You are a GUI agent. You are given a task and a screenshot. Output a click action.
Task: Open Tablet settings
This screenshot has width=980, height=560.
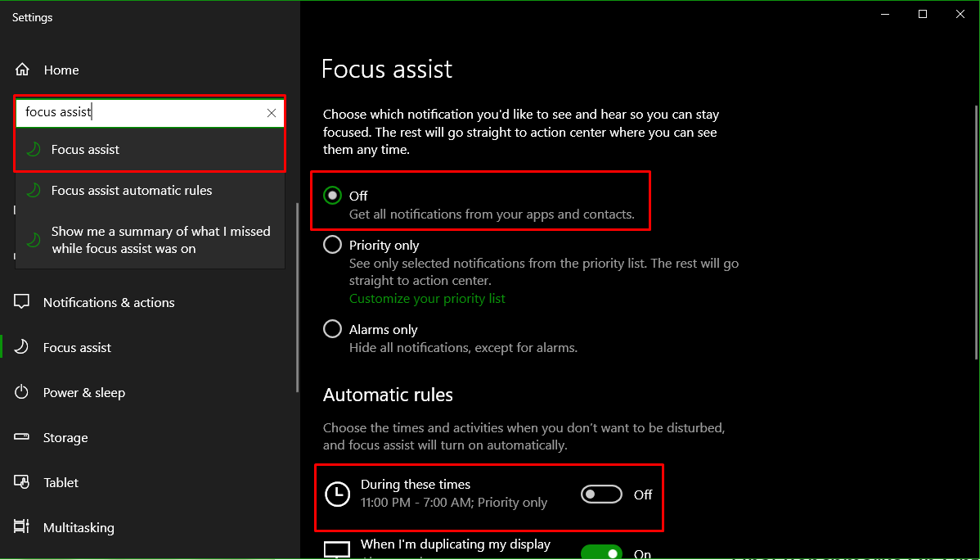61,483
